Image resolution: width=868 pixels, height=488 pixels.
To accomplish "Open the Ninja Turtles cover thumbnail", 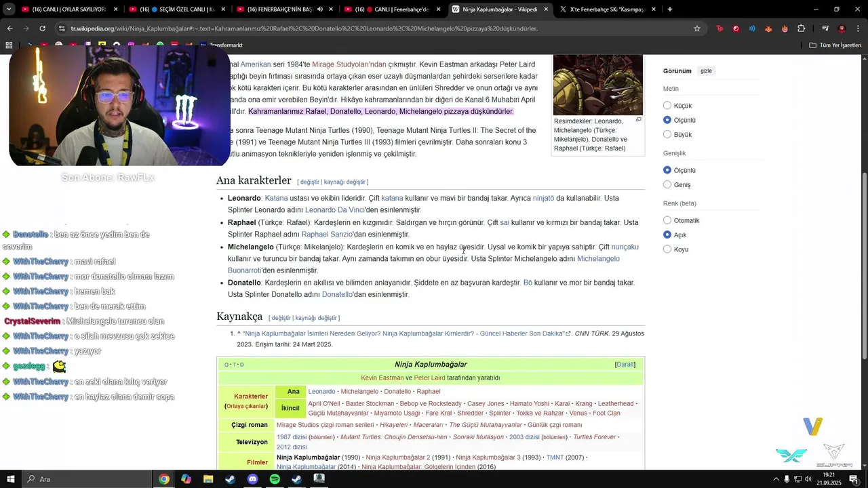I will 597,85.
